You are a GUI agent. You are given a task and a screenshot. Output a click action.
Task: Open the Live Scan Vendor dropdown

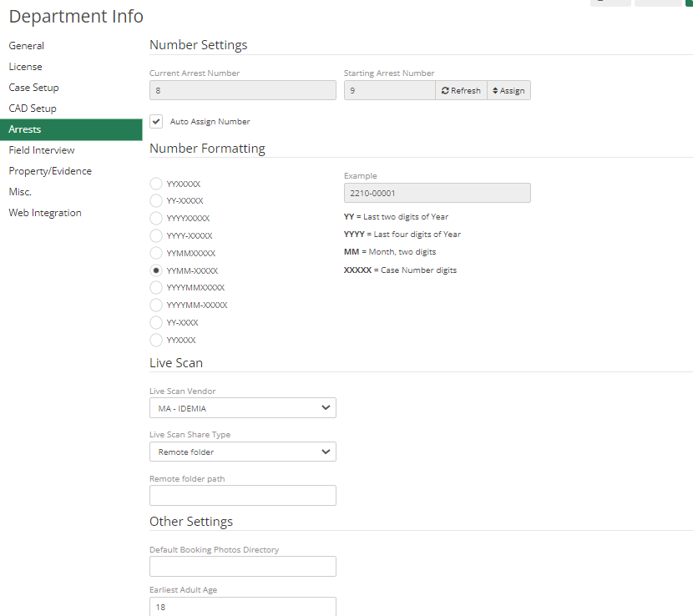242,407
